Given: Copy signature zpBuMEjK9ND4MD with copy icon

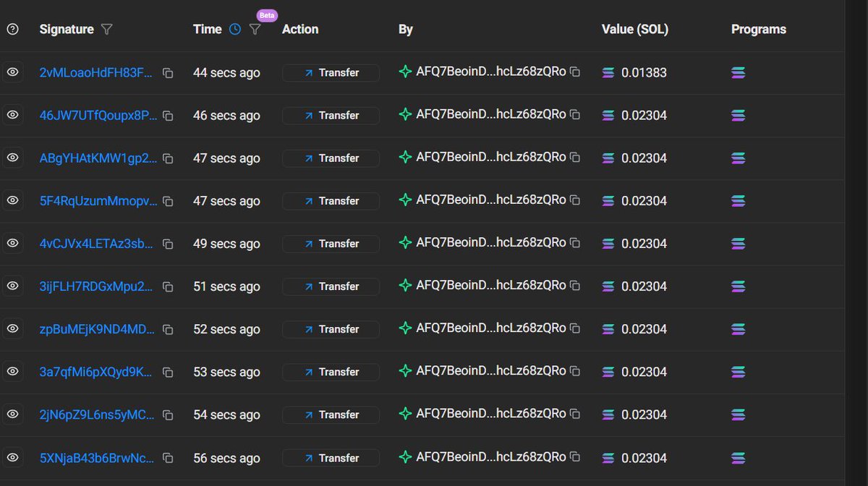Looking at the screenshot, I should 168,329.
